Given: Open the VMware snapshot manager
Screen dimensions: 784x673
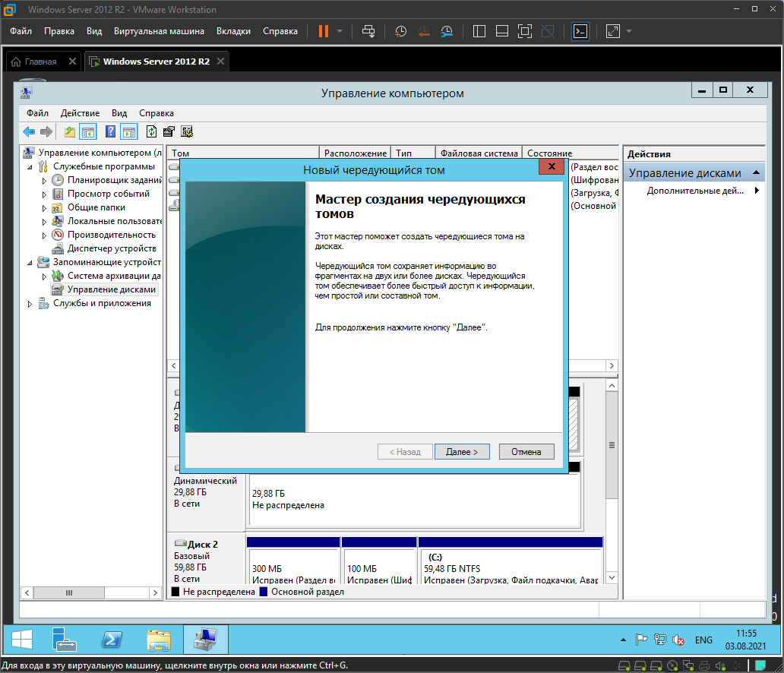Looking at the screenshot, I should pyautogui.click(x=447, y=31).
